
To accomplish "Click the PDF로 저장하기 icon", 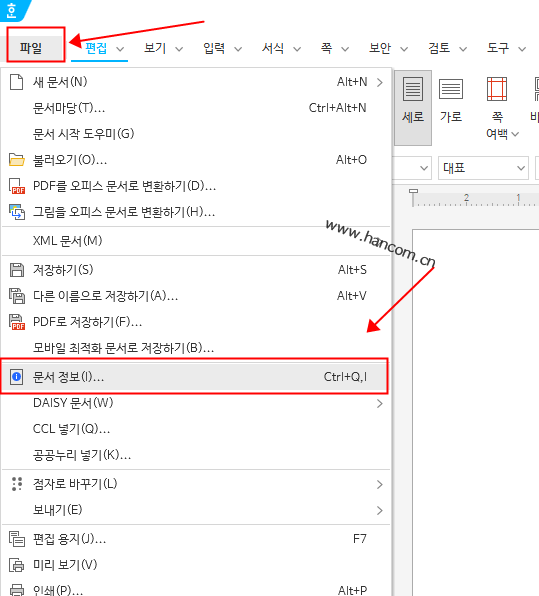I will (17, 322).
